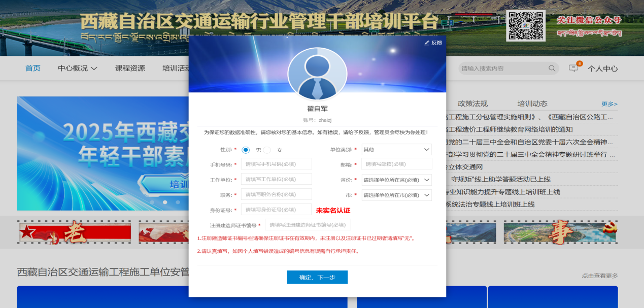The image size is (644, 308).
Task: Click the 确定，下一步 button
Action: point(317,277)
